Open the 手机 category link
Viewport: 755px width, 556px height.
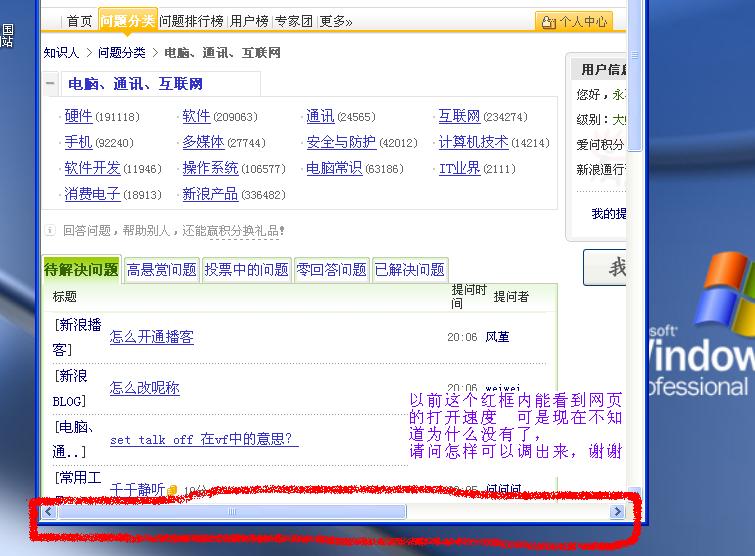point(78,142)
